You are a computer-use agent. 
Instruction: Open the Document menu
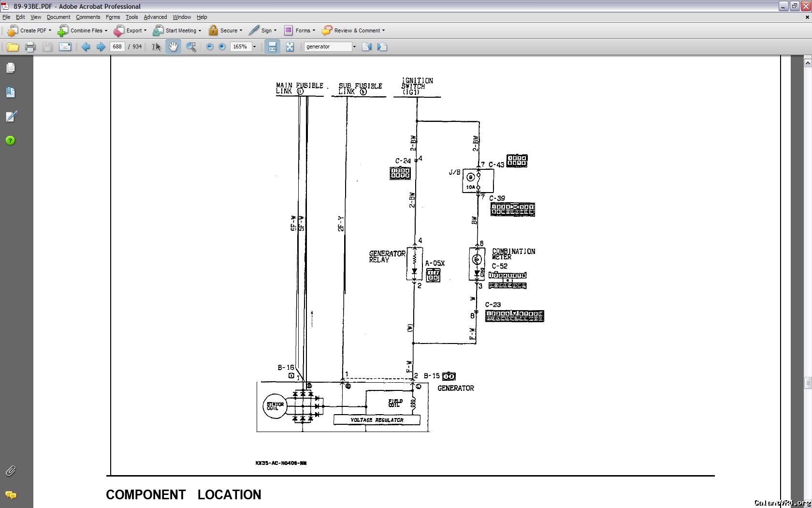tap(58, 17)
